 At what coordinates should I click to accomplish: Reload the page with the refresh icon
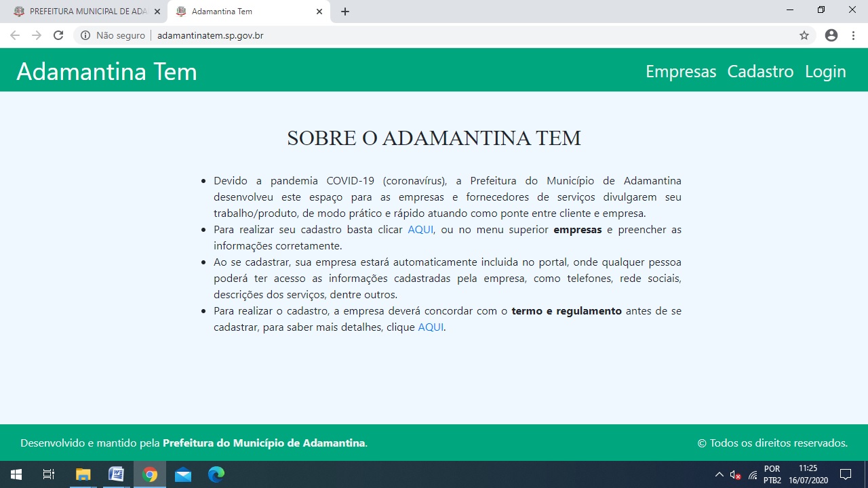point(58,35)
